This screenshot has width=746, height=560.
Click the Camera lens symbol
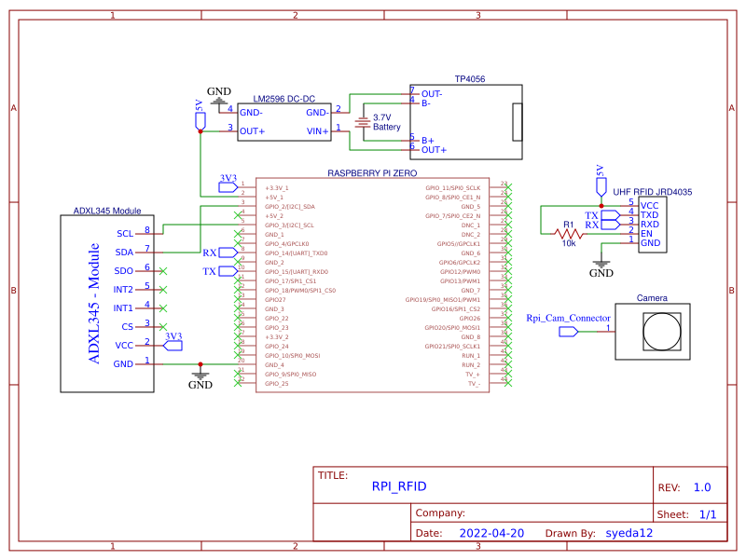pos(664,330)
